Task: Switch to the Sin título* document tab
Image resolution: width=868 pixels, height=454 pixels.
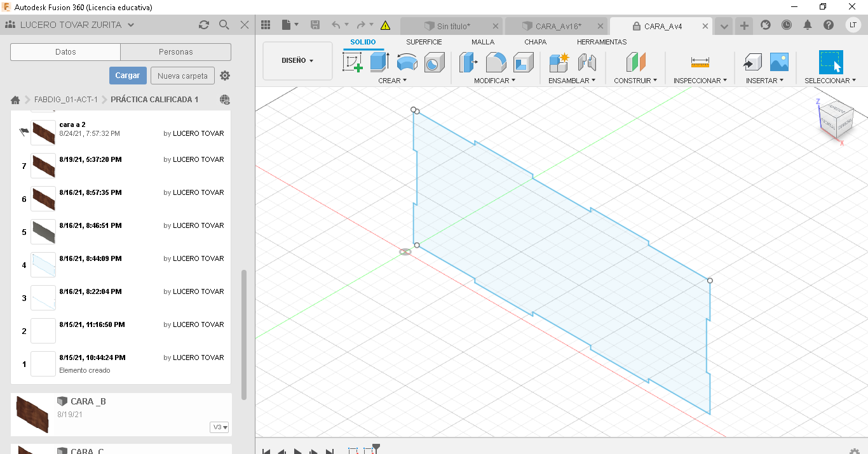Action: 452,26
